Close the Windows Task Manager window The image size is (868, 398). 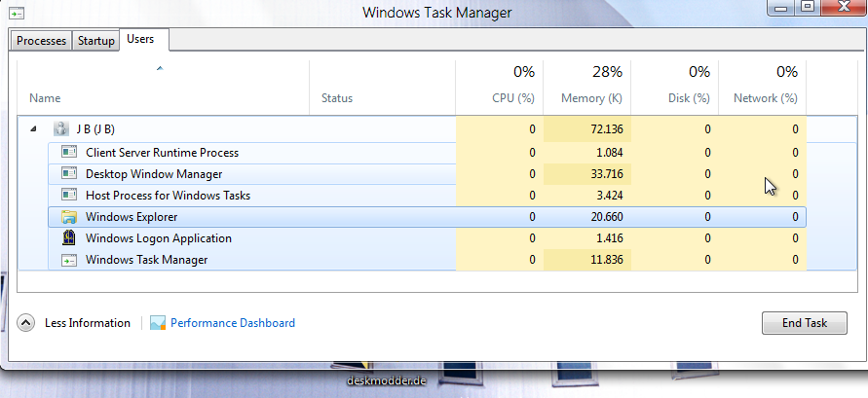[846, 7]
